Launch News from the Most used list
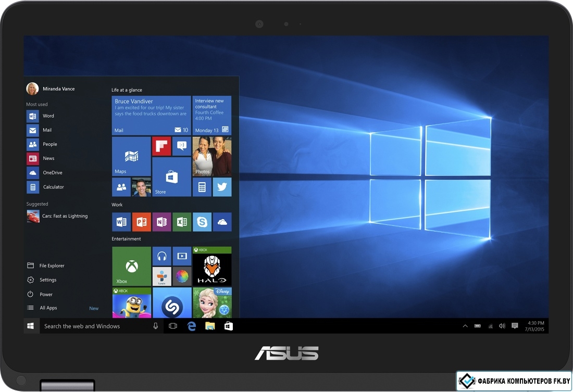 (40, 159)
